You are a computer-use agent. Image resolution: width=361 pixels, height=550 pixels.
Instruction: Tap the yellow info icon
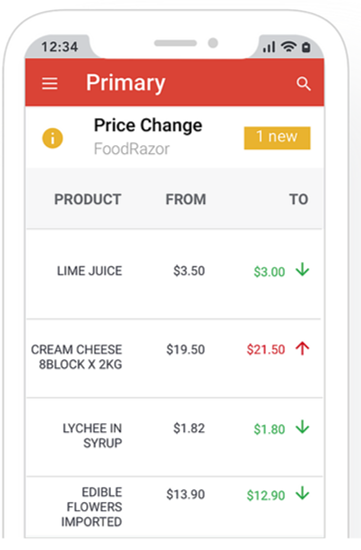pos(53,138)
